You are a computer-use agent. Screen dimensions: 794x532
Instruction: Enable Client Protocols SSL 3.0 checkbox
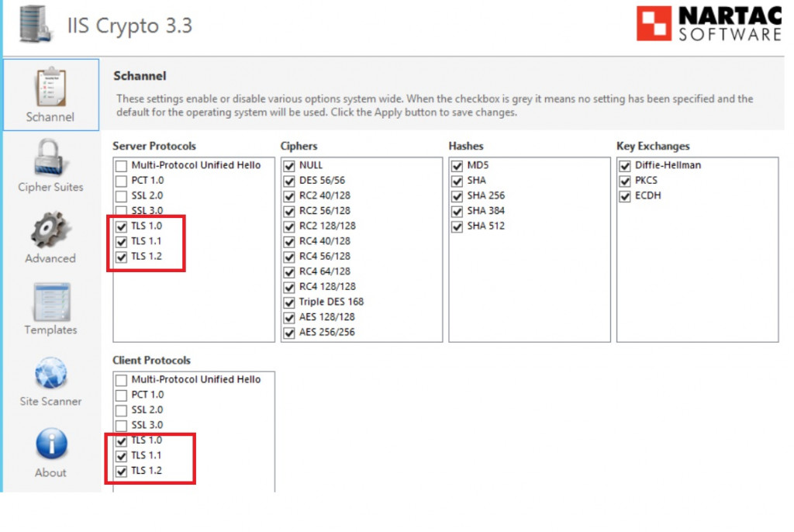pyautogui.click(x=121, y=426)
